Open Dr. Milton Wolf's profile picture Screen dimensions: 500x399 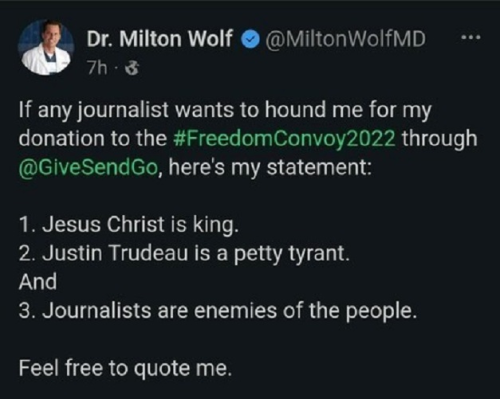(x=46, y=47)
